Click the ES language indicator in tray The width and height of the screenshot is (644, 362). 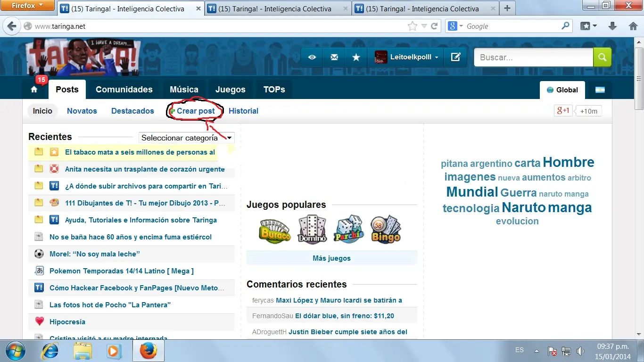click(520, 350)
